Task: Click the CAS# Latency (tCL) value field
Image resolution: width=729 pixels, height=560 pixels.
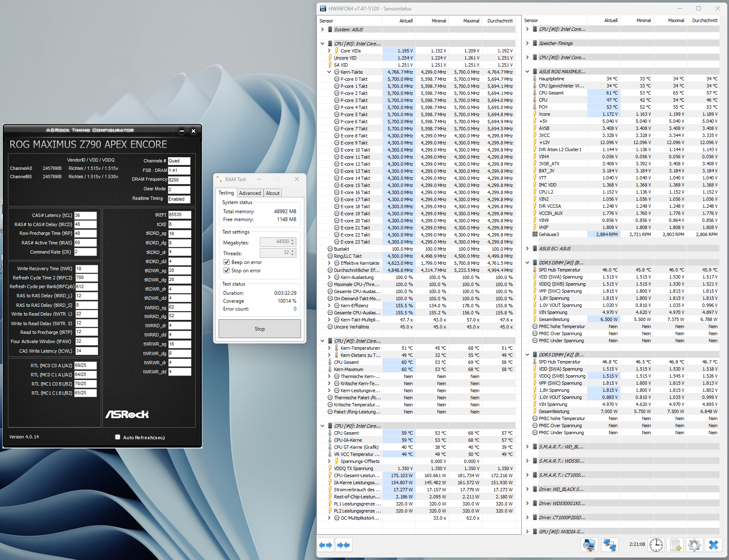Action: click(85, 215)
